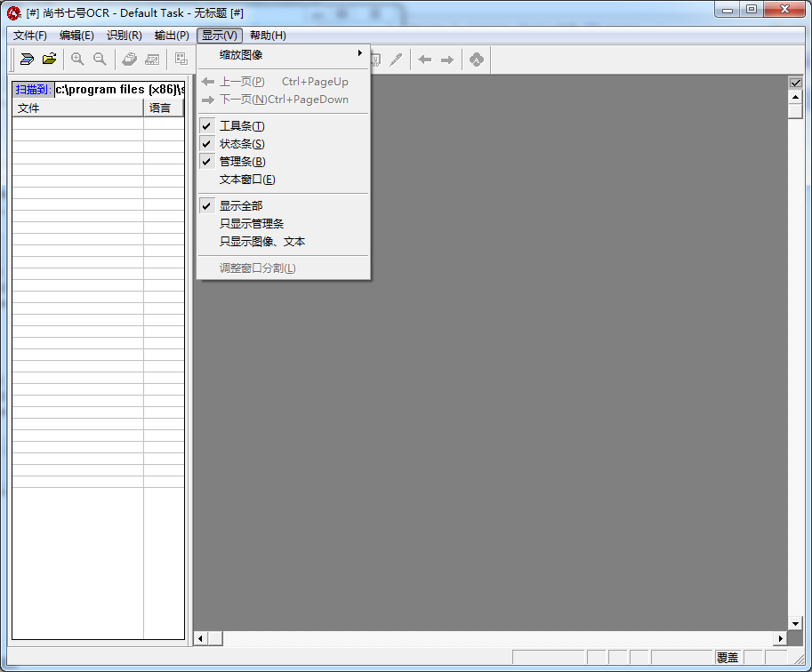This screenshot has height=672, width=812.
Task: Click the 扫描到 label button
Action: tap(33, 90)
